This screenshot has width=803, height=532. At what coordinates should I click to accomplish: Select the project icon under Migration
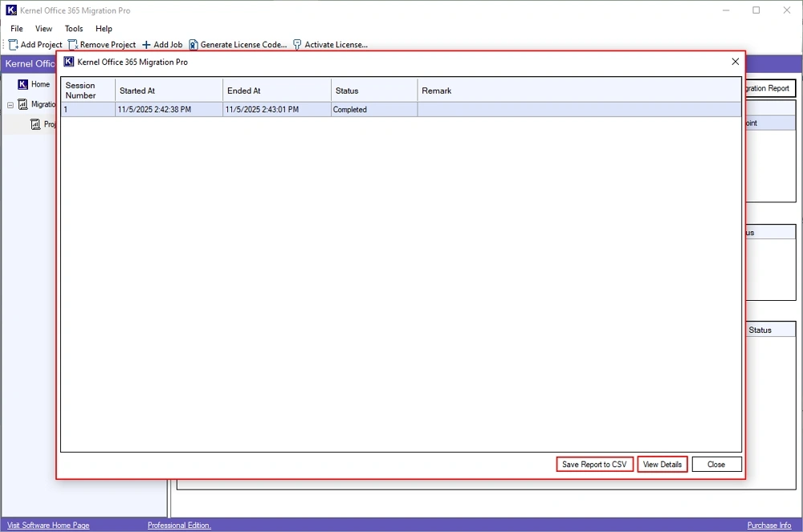click(x=36, y=124)
